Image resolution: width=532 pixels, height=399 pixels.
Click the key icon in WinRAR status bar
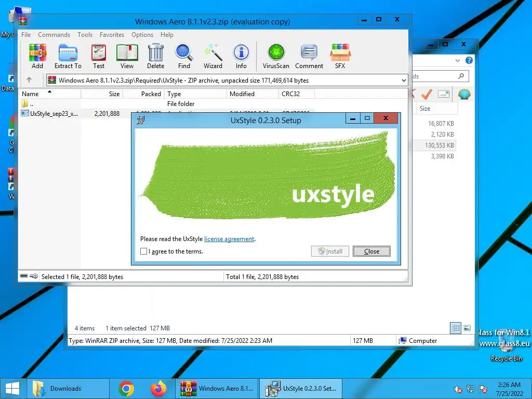coord(34,276)
